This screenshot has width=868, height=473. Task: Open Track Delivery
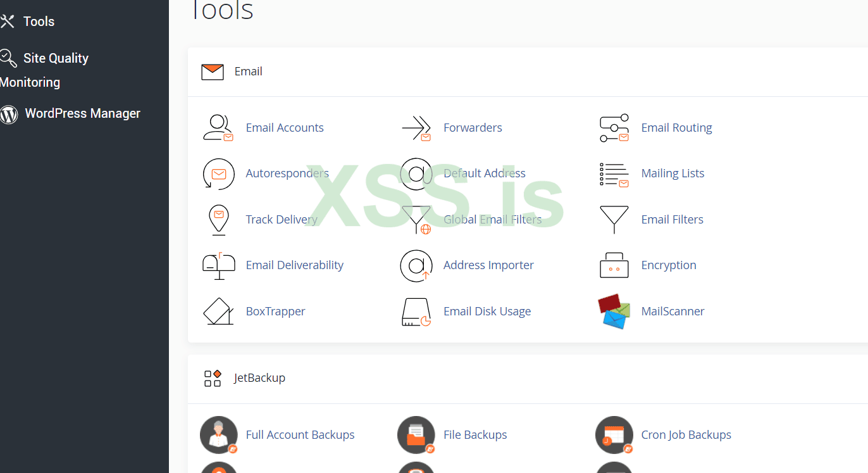282,219
